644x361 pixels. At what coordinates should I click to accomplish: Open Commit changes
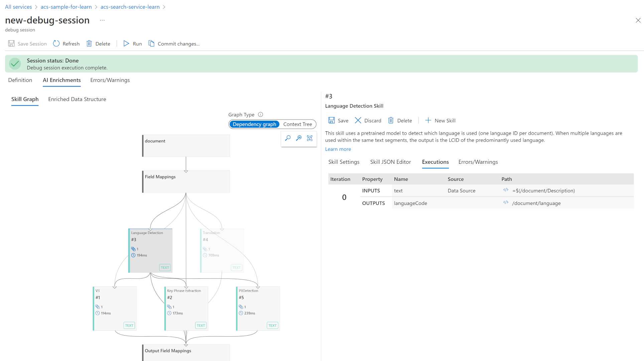(x=174, y=43)
